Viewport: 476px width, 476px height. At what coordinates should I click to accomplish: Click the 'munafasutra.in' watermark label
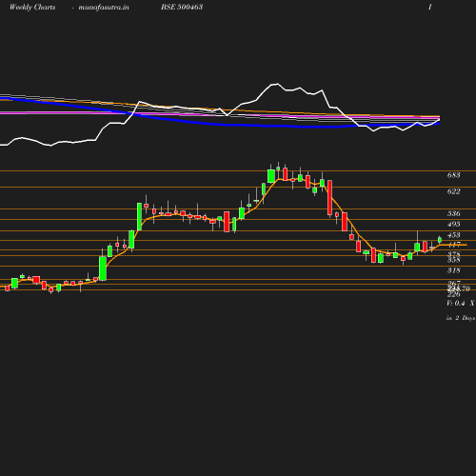point(104,7)
